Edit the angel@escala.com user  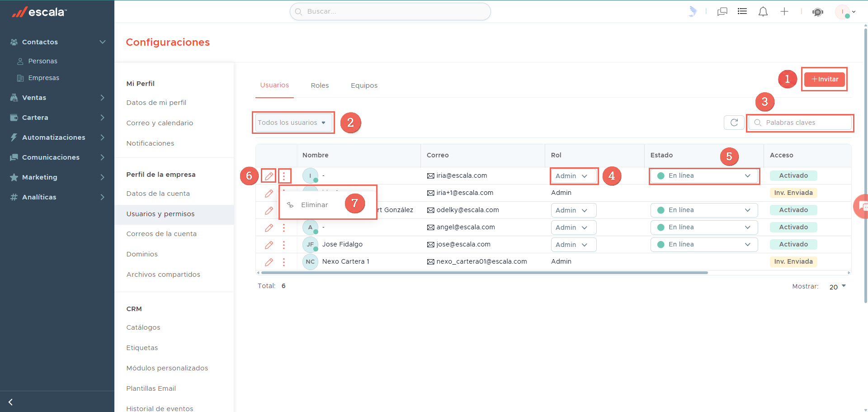coord(269,227)
